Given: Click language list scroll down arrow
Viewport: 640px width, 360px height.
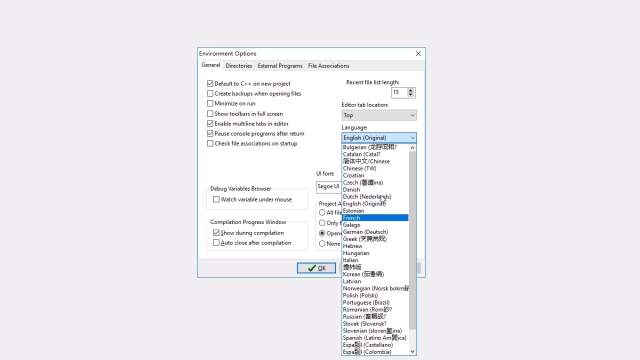Looking at the screenshot, I should 412,351.
